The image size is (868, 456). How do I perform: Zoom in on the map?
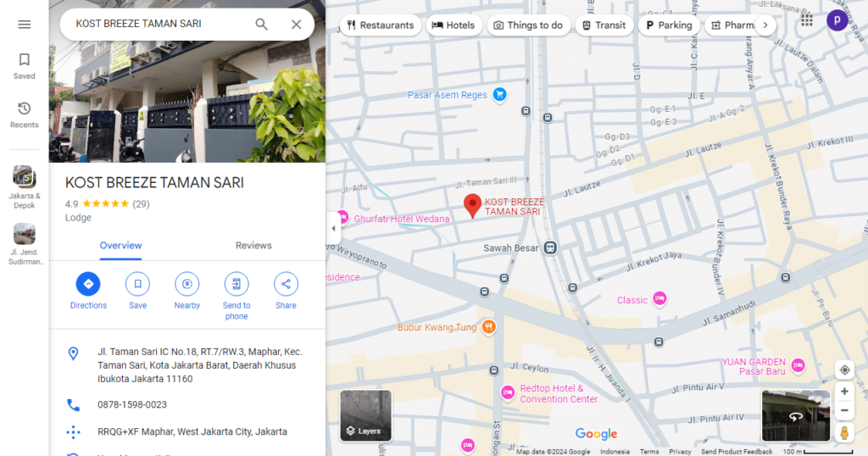point(843,392)
